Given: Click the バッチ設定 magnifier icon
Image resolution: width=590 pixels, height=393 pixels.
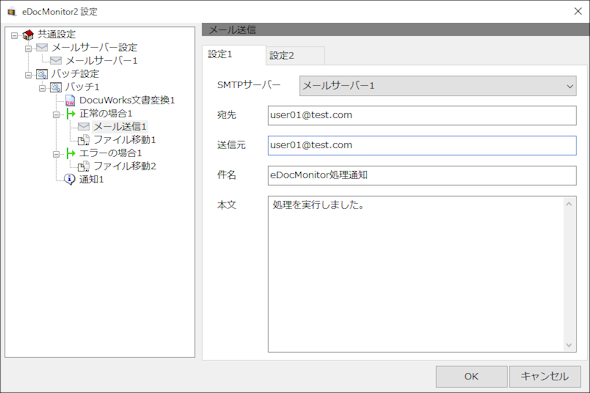Looking at the screenshot, I should tap(42, 74).
